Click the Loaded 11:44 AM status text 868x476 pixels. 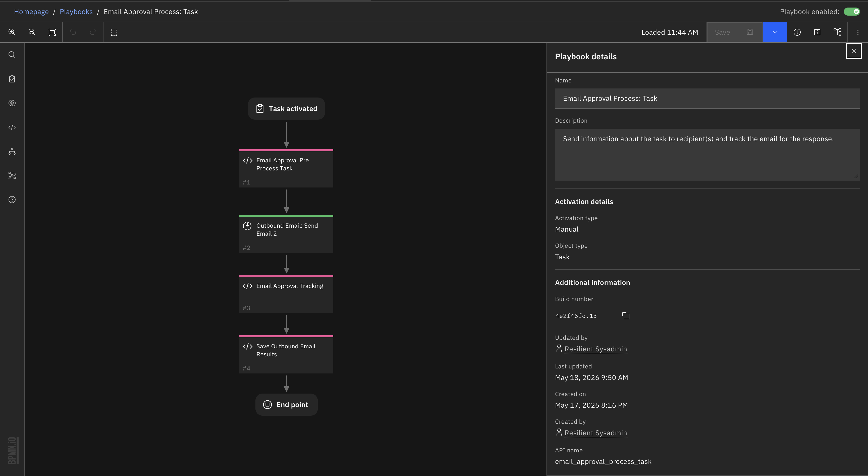(x=670, y=32)
